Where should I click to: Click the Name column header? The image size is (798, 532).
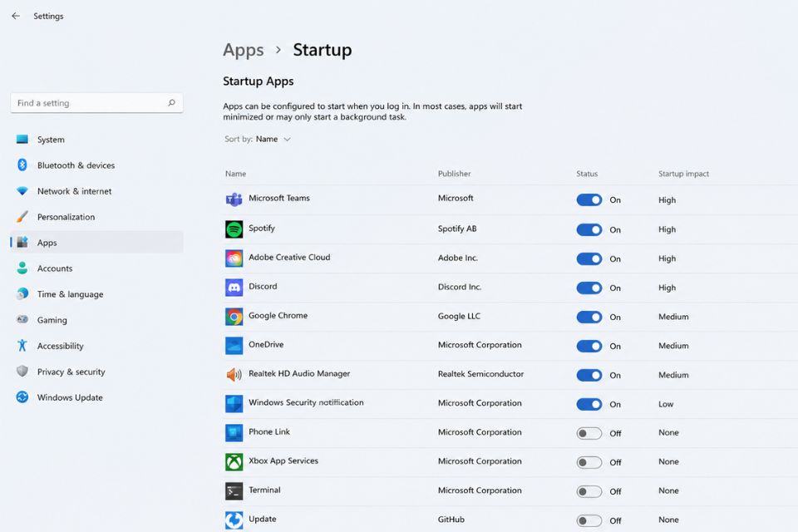(235, 174)
